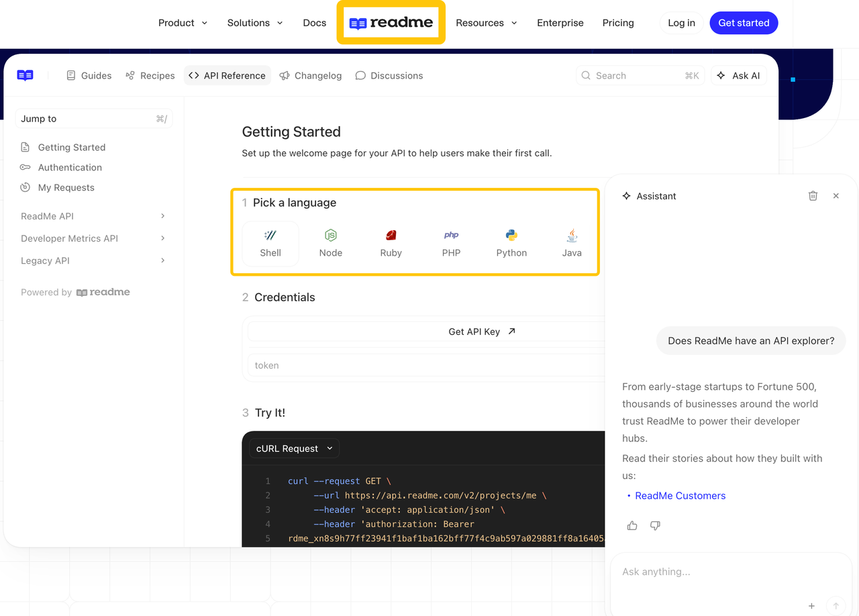Screen dimensions: 859x616
Task: Open the cURL Request dropdown
Action: (x=294, y=448)
